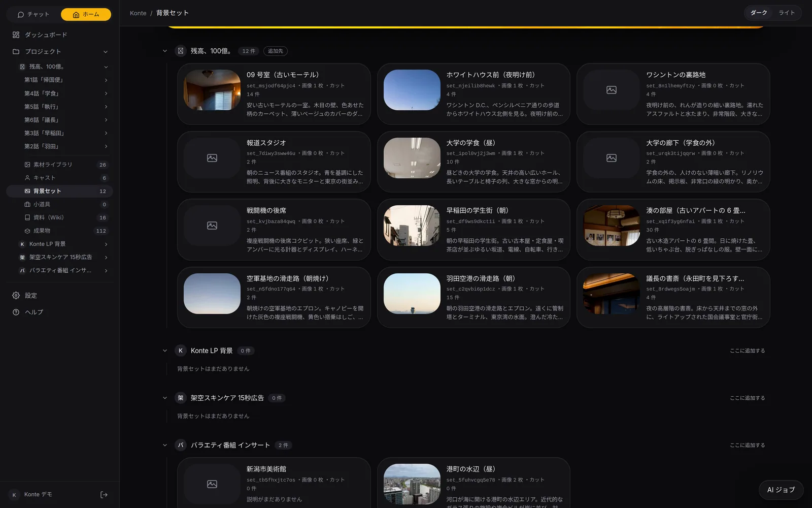The height and width of the screenshot is (508, 812).
Task: Click the placeholder image icon on ワシントンの裏路地 card
Action: [612, 90]
